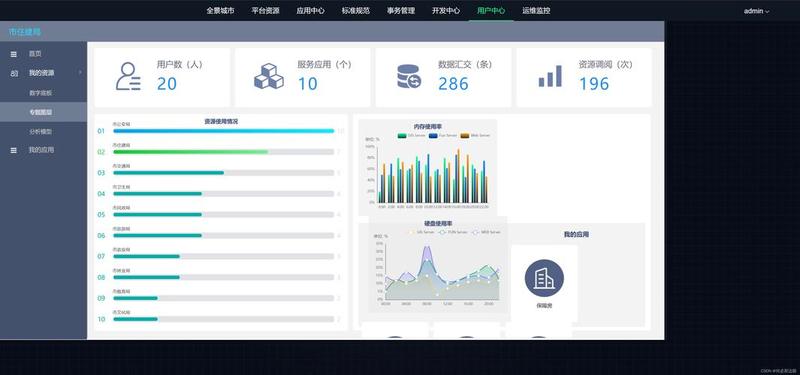Open 开发中心 in top navigation
The width and height of the screenshot is (800, 375).
click(446, 10)
